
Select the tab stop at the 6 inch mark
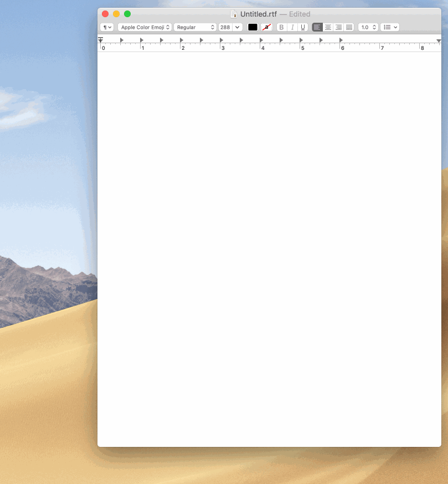click(x=341, y=40)
